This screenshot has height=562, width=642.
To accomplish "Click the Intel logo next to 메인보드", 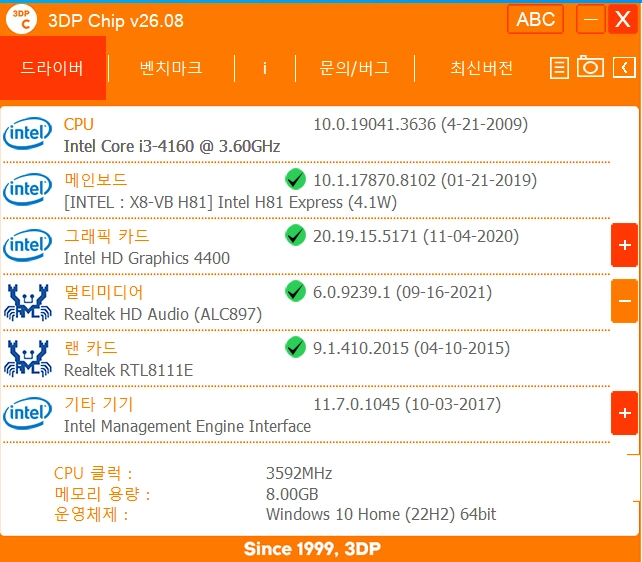I will click(27, 190).
